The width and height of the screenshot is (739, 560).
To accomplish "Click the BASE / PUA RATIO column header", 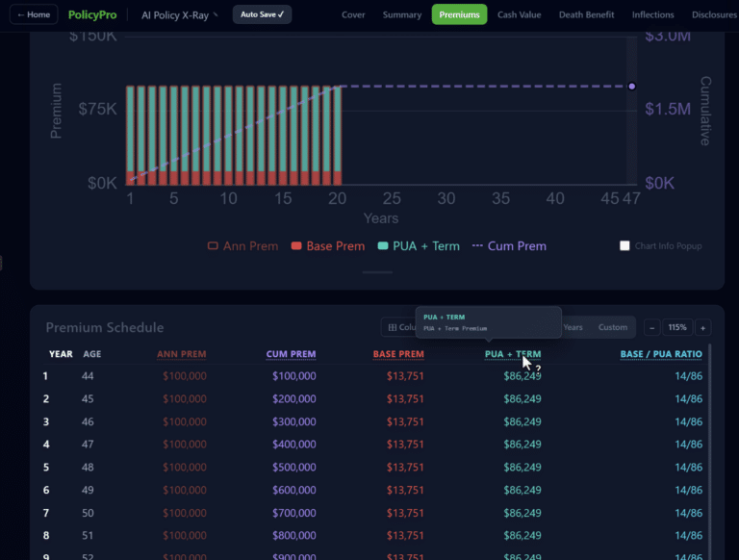I will coord(660,354).
